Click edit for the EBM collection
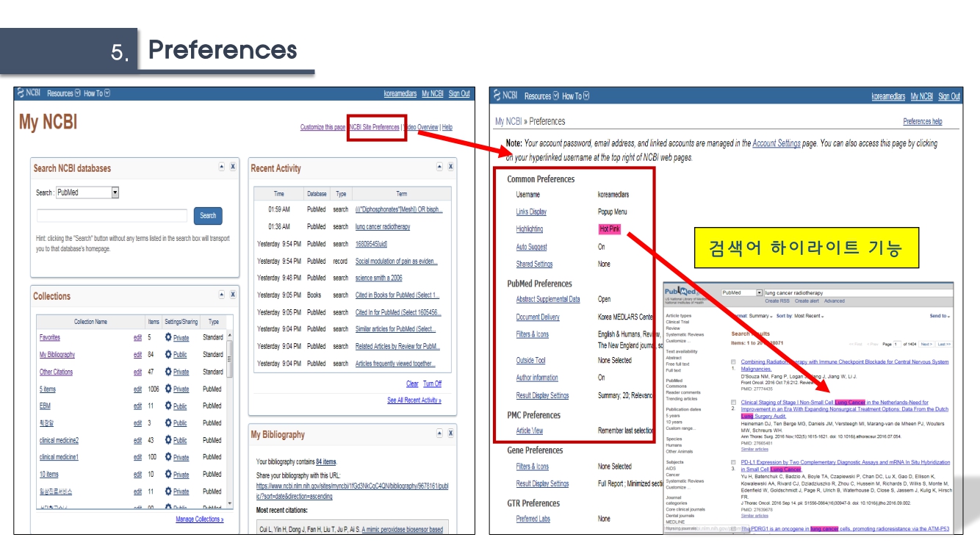The image size is (980, 551). click(137, 406)
